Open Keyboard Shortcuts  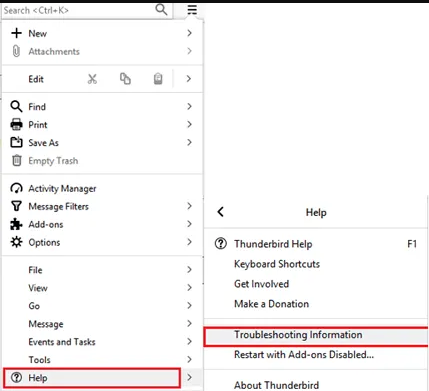(x=316, y=264)
